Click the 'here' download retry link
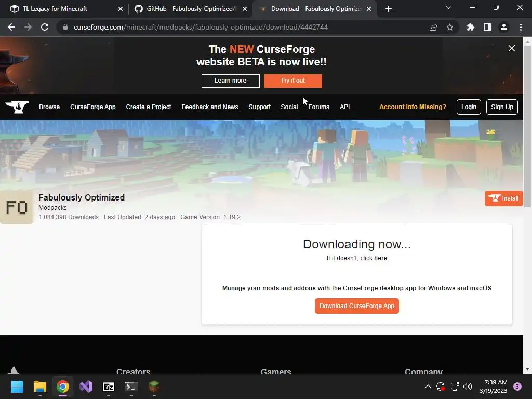The width and height of the screenshot is (532, 399). click(x=380, y=258)
